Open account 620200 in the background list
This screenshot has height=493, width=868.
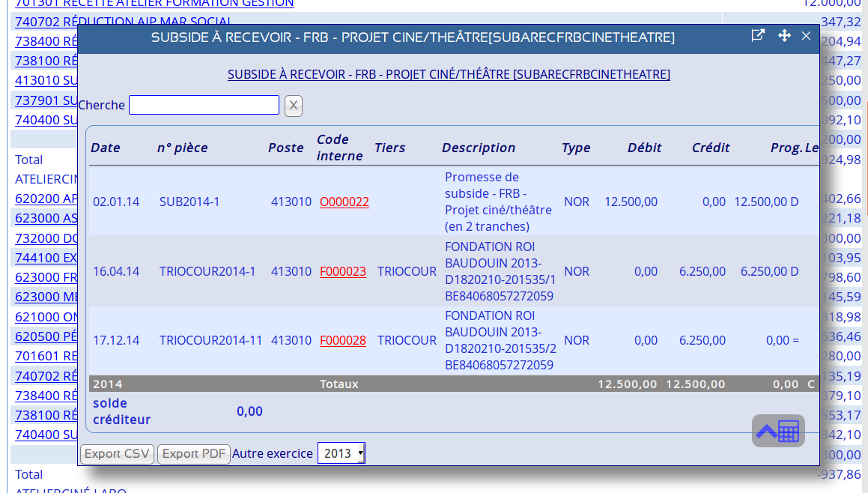point(46,199)
